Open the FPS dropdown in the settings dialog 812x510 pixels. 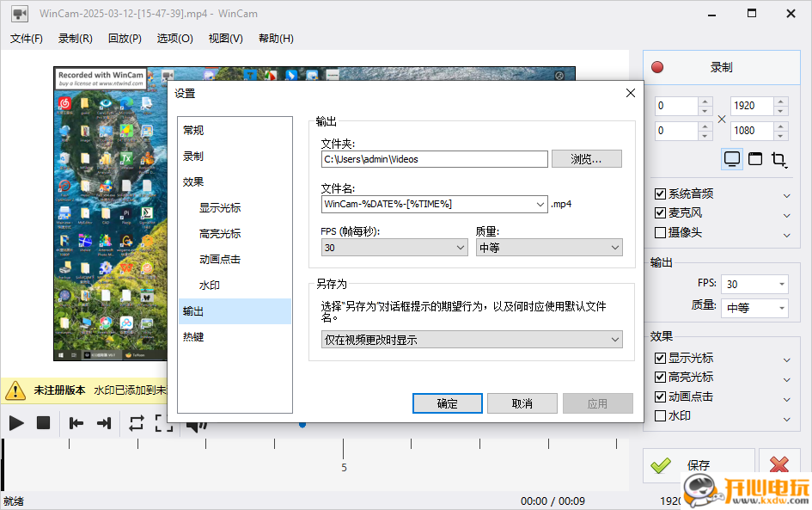(x=394, y=247)
